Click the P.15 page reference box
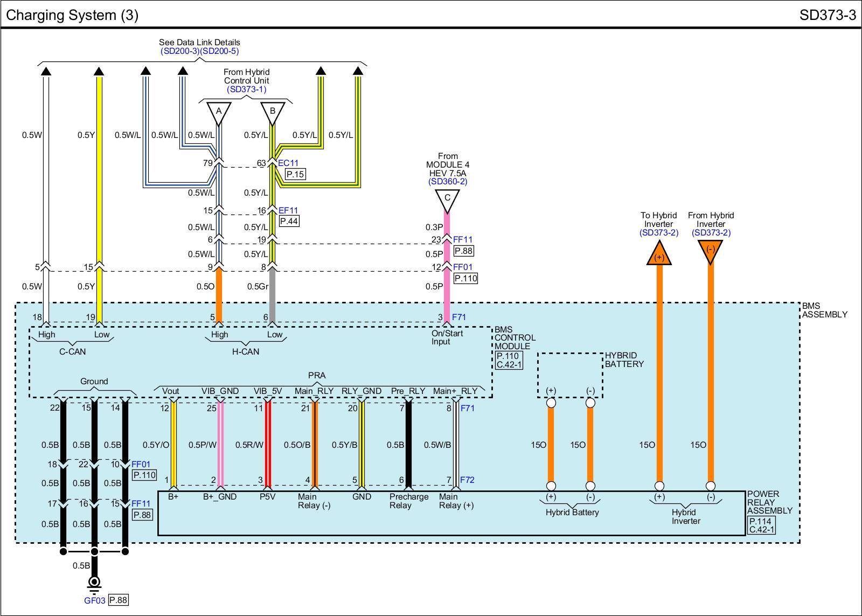 [x=295, y=174]
